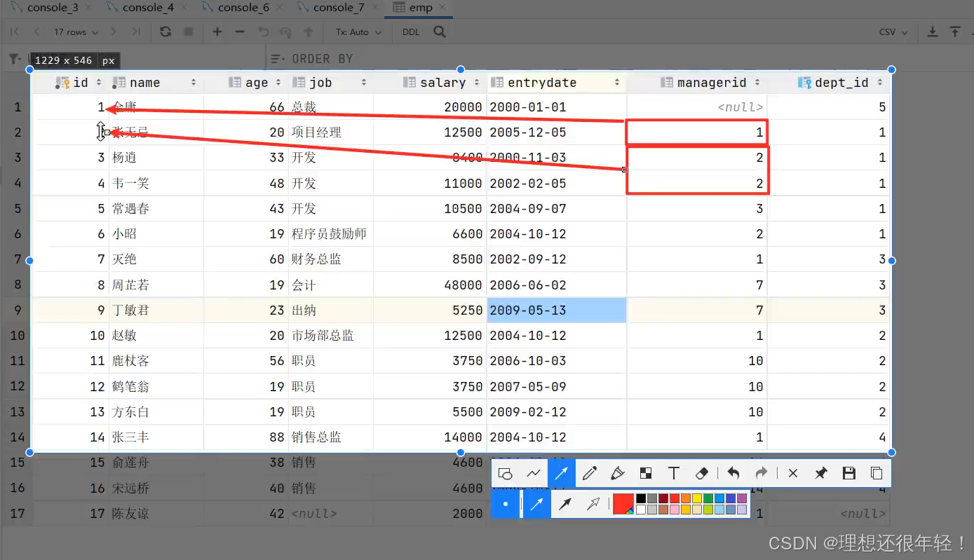This screenshot has width=974, height=560.
Task: Select the emp table tab
Action: [419, 8]
